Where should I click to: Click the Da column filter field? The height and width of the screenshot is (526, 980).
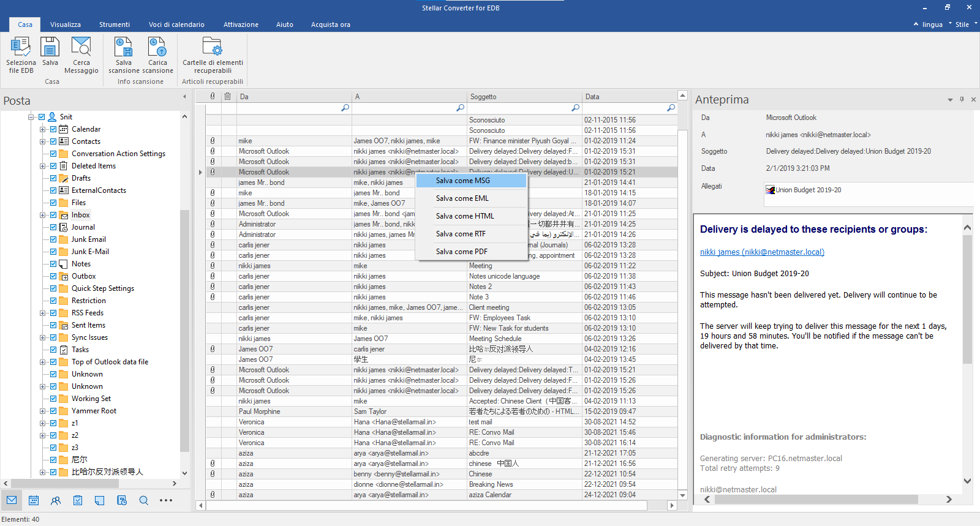coord(294,108)
